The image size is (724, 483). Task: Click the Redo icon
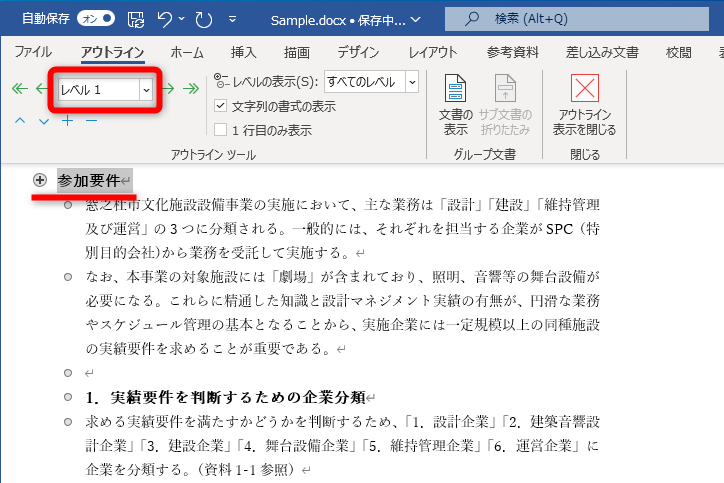click(203, 19)
